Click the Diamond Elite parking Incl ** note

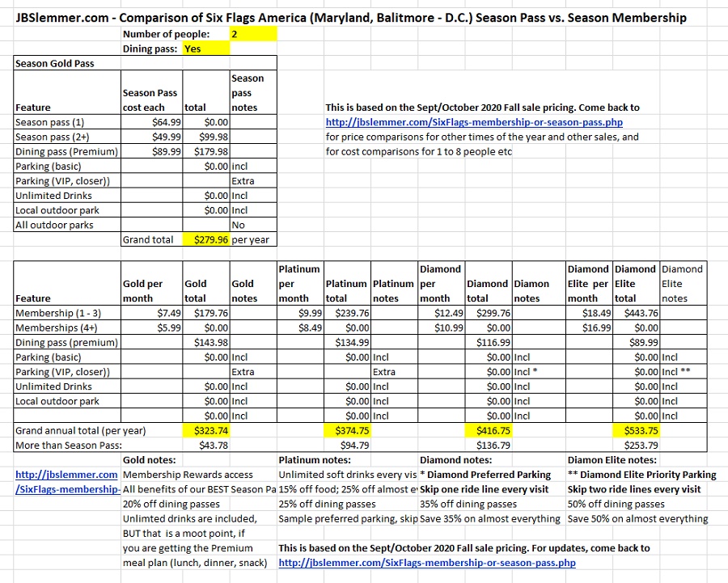[684, 372]
